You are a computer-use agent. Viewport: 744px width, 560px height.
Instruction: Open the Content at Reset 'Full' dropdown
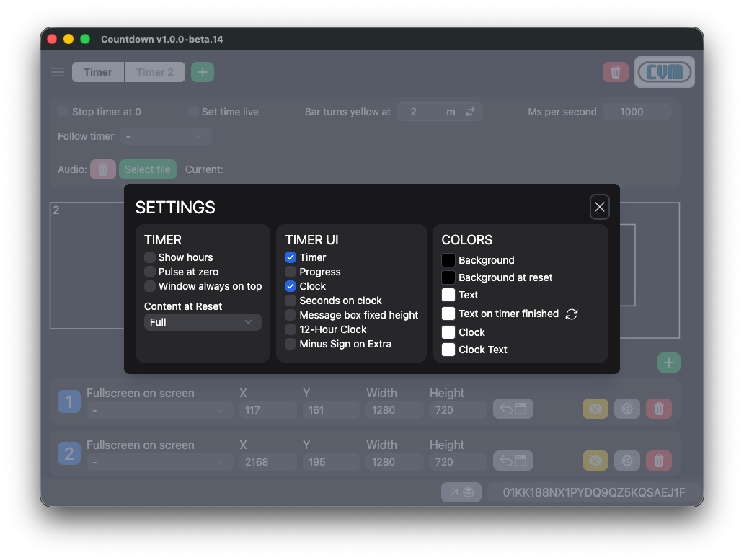(x=203, y=322)
